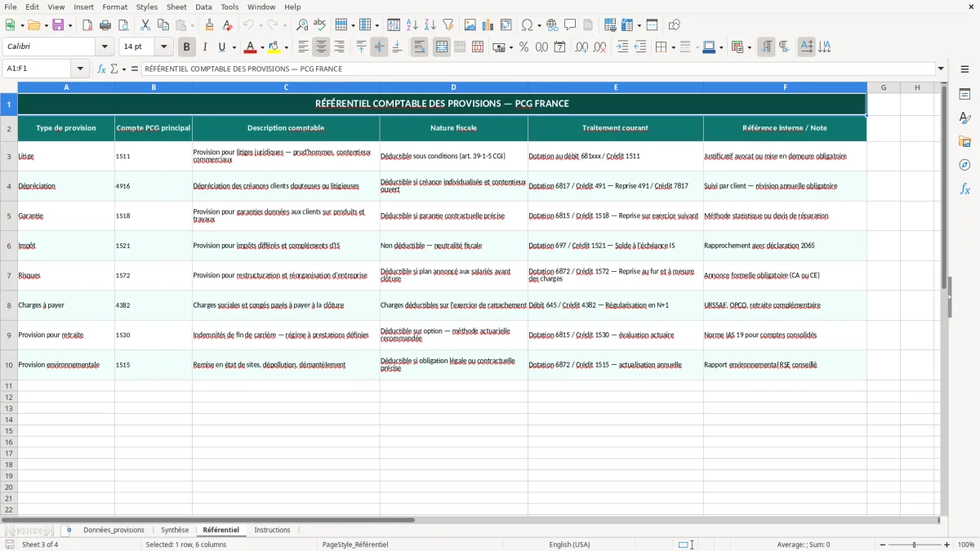Click the AutoFilter funnel icon
This screenshot has width=980, height=551.
(x=448, y=25)
